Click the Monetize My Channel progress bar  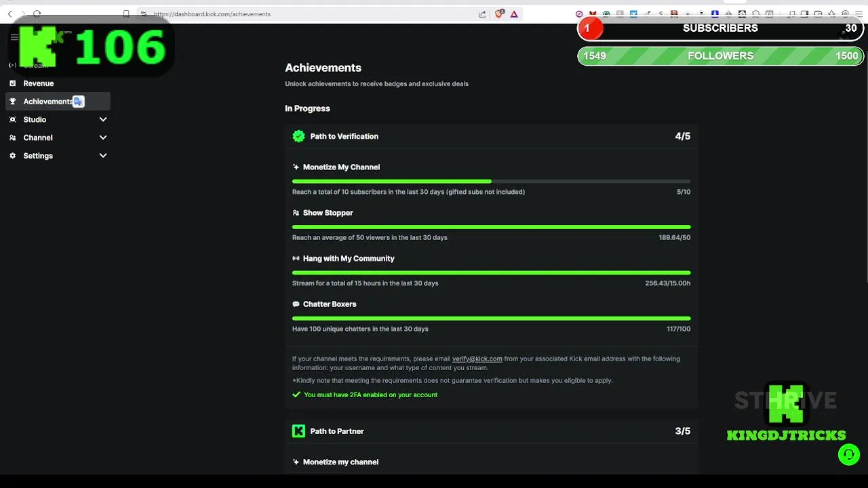[x=492, y=182]
